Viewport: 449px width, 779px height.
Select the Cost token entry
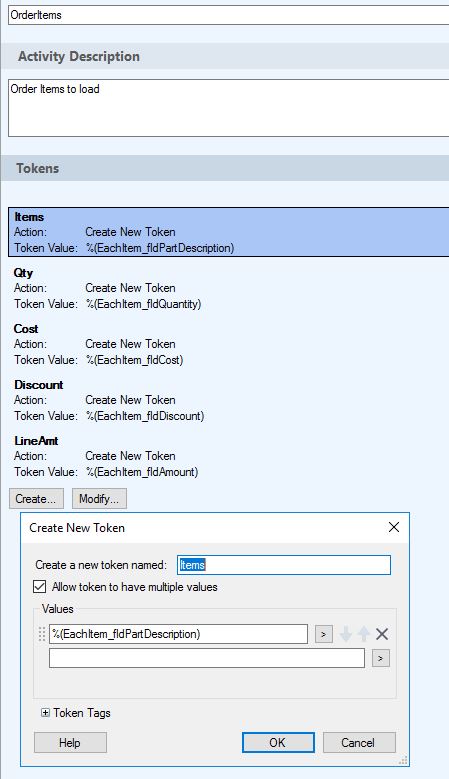(228, 344)
